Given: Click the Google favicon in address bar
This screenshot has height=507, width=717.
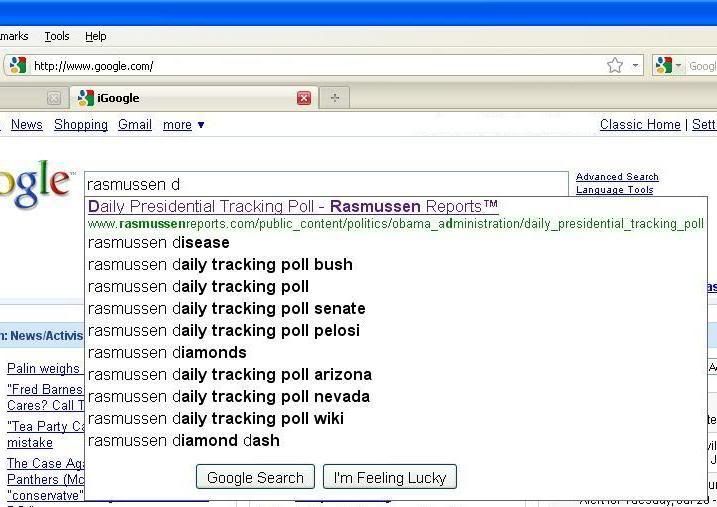Looking at the screenshot, I should click(x=18, y=65).
